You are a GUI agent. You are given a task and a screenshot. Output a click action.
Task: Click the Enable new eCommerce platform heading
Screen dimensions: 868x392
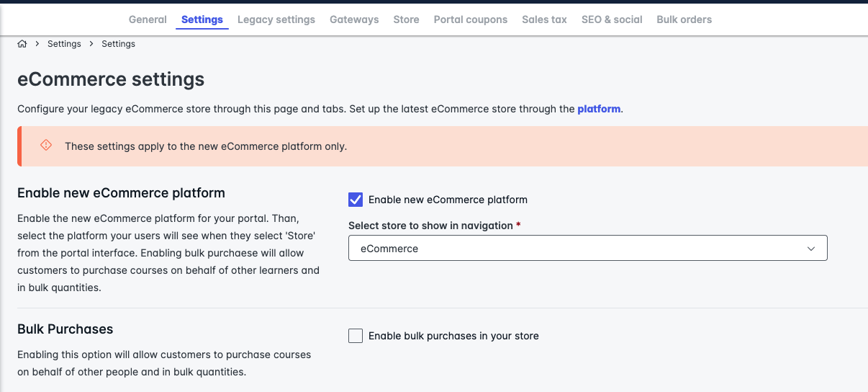tap(121, 192)
